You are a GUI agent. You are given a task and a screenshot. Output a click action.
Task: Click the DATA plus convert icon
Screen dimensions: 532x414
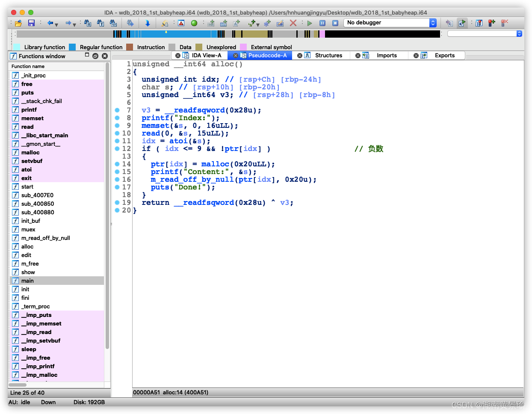point(223,23)
